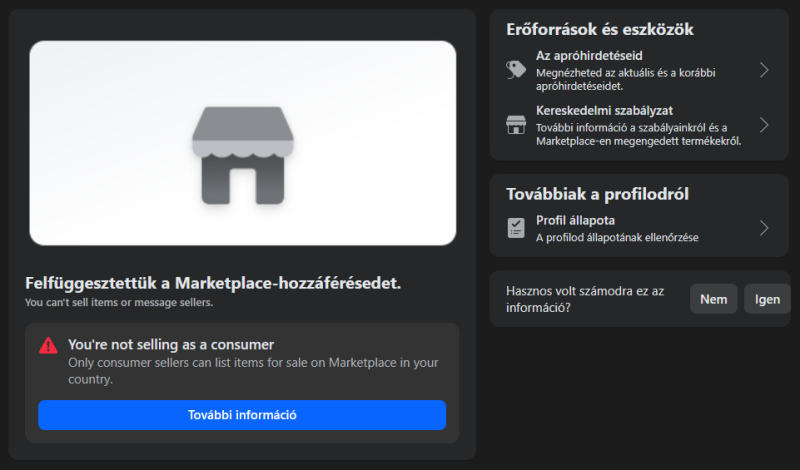Viewport: 800px width, 470px height.
Task: Answer Igen to the feedback question
Action: (767, 299)
